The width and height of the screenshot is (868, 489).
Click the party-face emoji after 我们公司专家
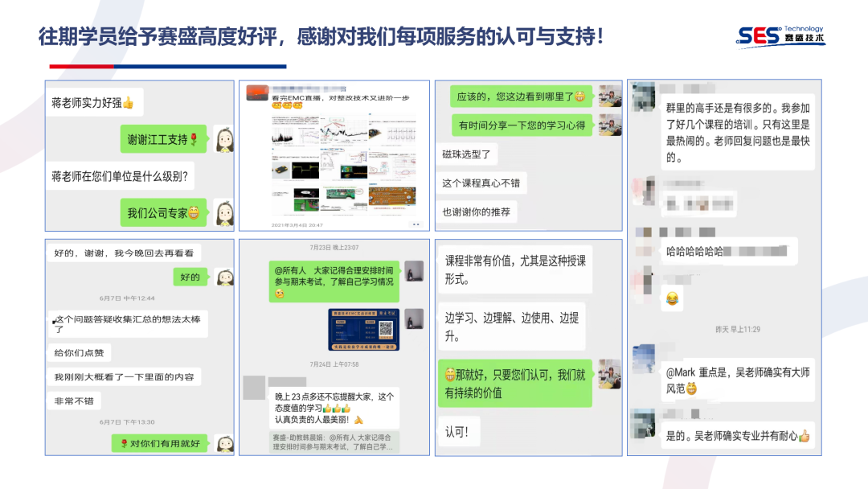click(x=192, y=211)
